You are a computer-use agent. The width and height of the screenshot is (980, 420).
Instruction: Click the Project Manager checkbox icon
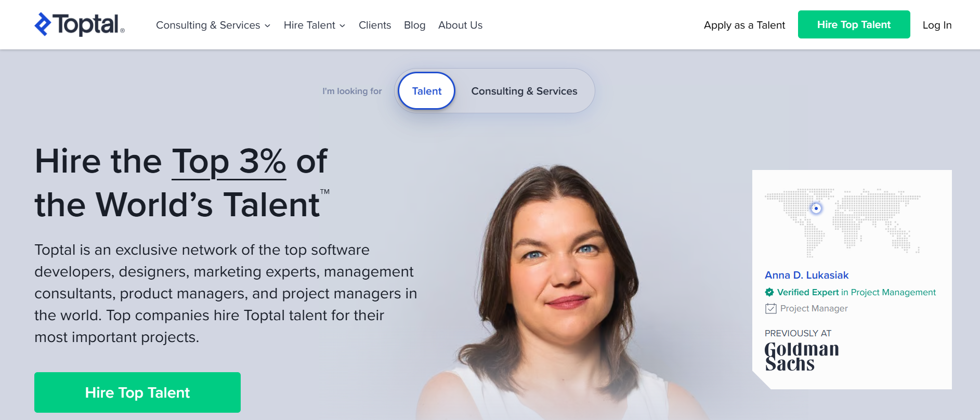pyautogui.click(x=770, y=309)
